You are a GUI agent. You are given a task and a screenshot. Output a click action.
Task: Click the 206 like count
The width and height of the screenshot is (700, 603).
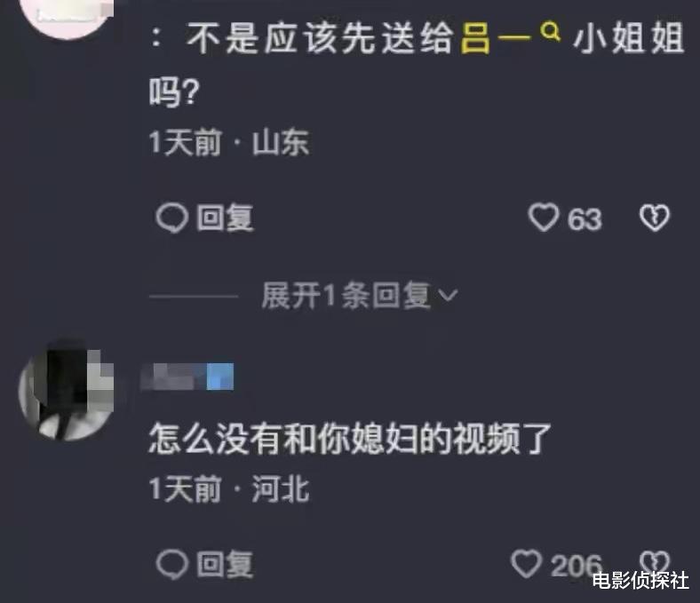pyautogui.click(x=577, y=566)
